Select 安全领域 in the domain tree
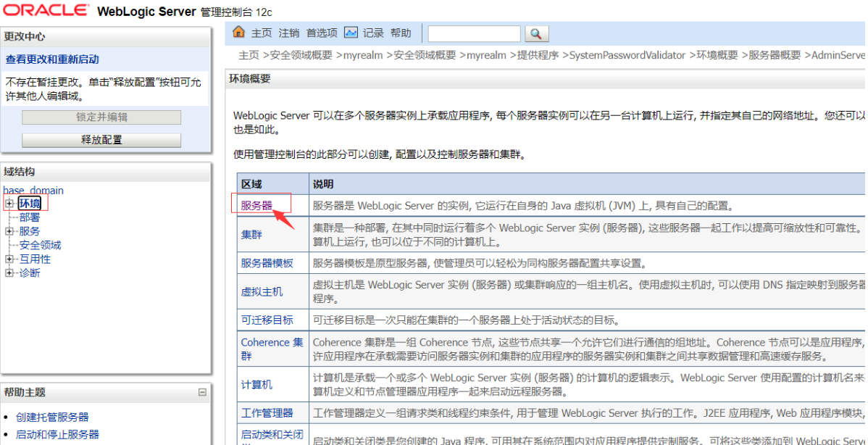 [40, 245]
